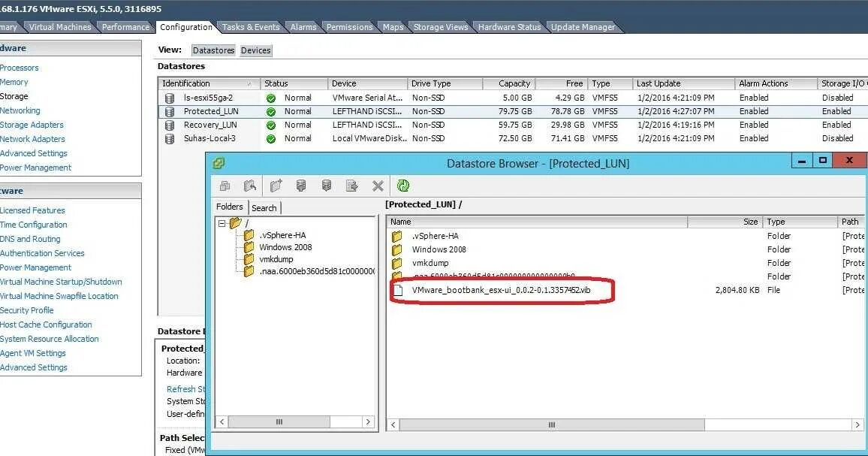Switch view to Devices

(256, 50)
